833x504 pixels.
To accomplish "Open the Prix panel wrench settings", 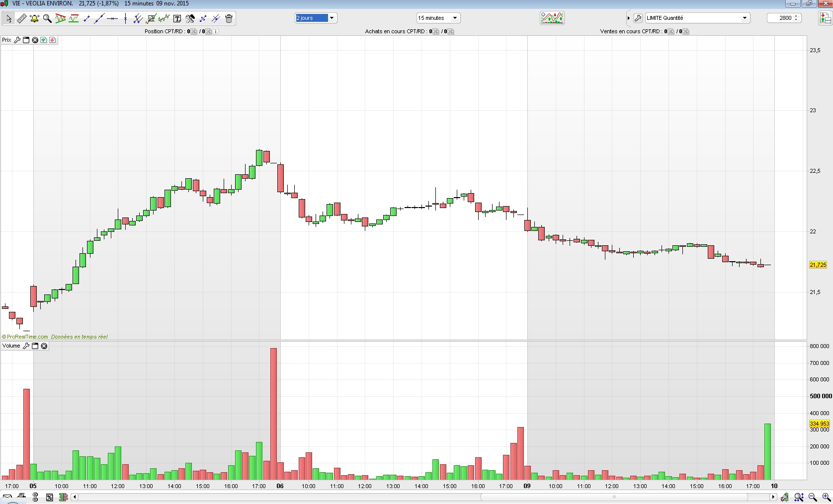I will point(17,40).
